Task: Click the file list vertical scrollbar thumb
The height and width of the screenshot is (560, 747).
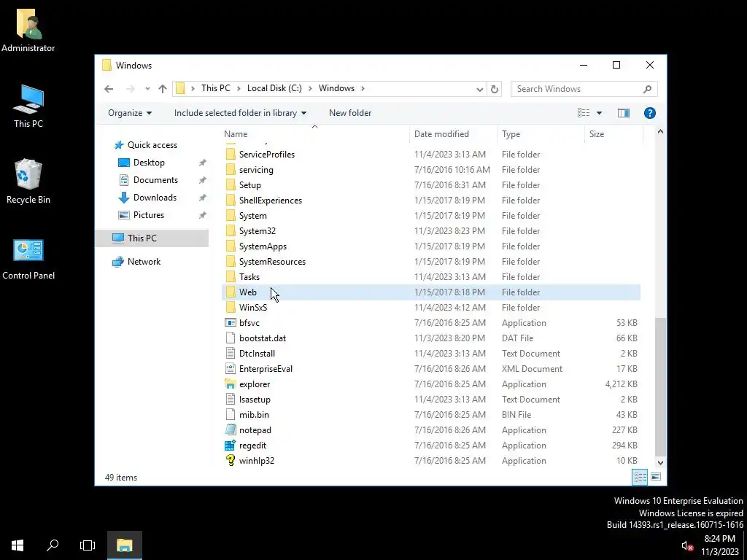Action: coord(660,386)
